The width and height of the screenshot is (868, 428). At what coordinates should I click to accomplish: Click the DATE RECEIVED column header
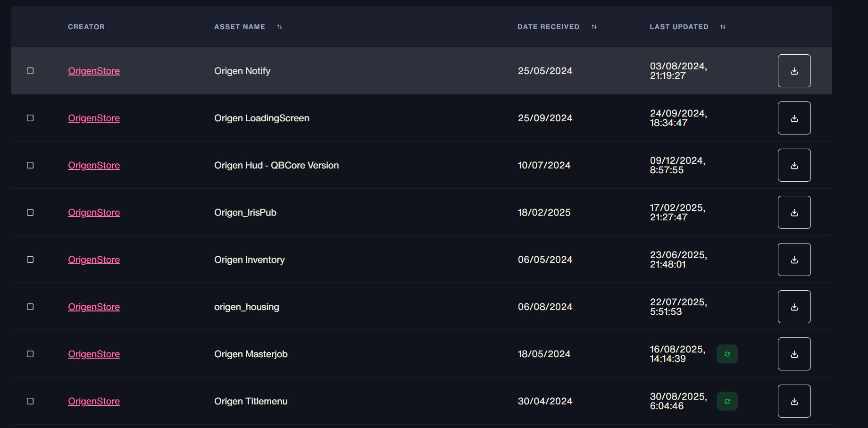click(548, 27)
